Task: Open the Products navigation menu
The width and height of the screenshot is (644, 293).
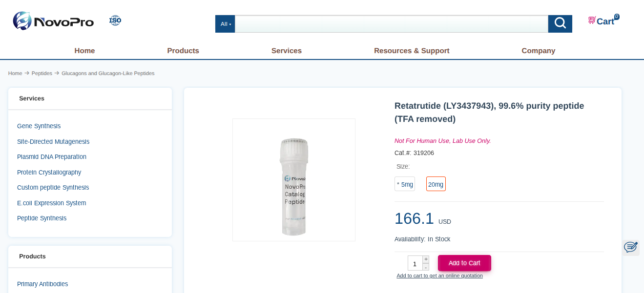Action: pos(183,51)
